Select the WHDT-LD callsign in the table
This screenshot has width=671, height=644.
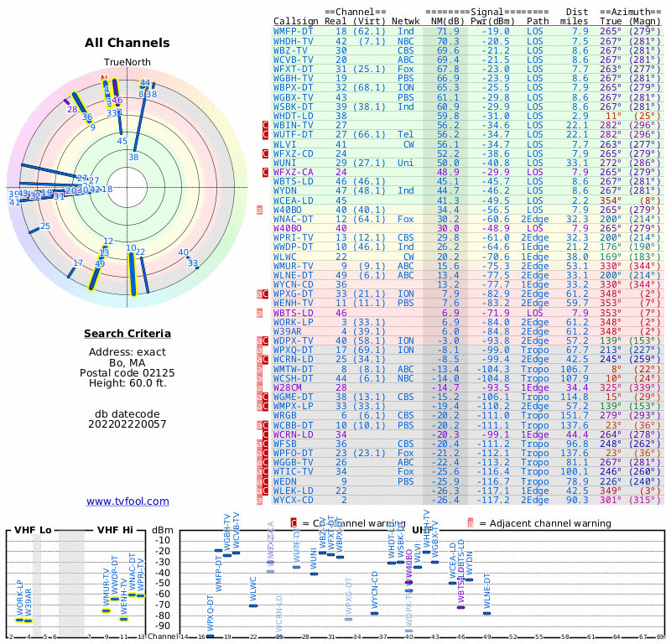(293, 116)
